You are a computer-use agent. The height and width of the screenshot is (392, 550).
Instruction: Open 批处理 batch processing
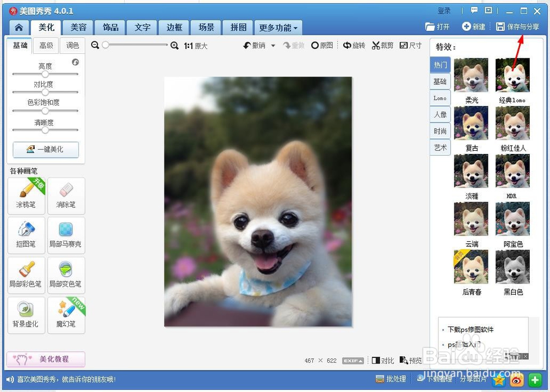(x=391, y=379)
